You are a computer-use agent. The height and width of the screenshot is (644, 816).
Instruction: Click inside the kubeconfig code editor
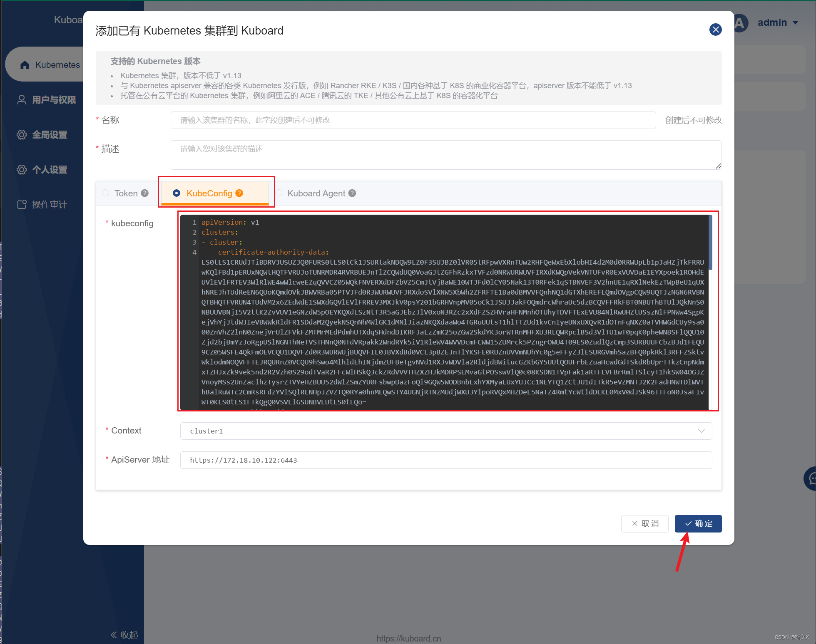tap(444, 312)
